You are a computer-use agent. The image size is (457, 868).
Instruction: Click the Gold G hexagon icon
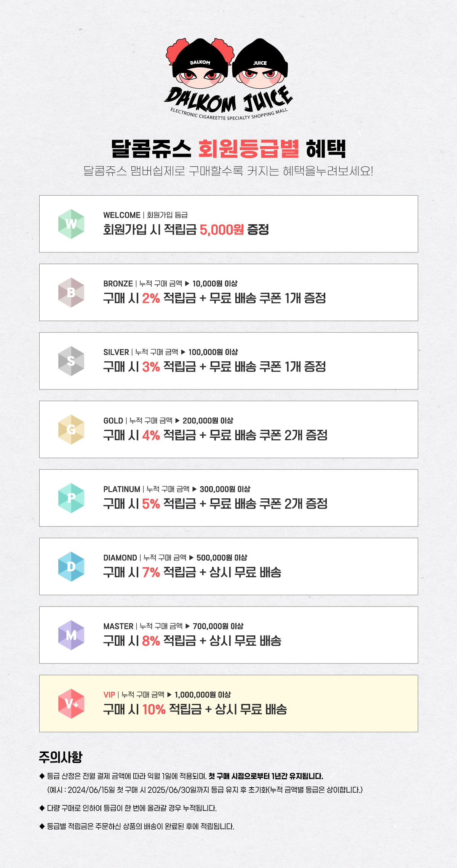pyautogui.click(x=71, y=429)
